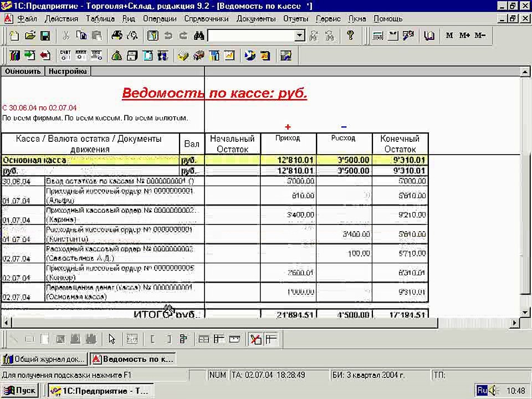This screenshot has height=399, width=532.
Task: Click the Пуск start button
Action: click(20, 391)
